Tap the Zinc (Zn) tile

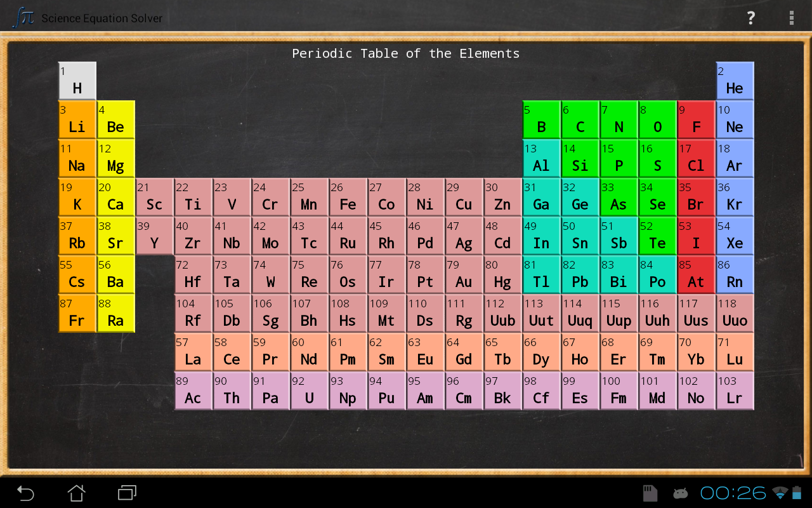click(503, 197)
